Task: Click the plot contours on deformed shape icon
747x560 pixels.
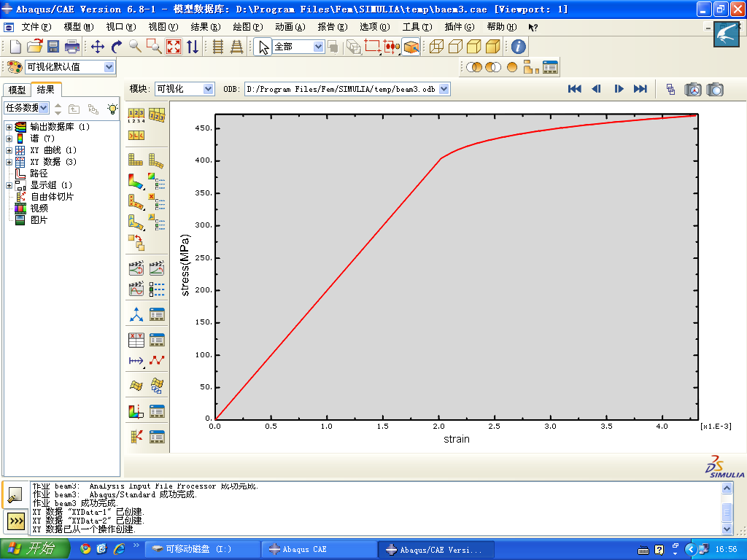Action: tap(136, 180)
